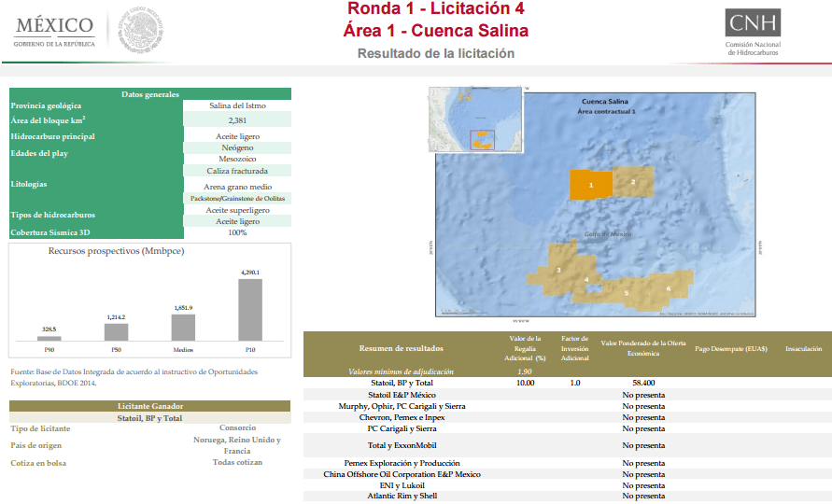Click the 'Neógeno' cell
The width and height of the screenshot is (832, 504).
pyautogui.click(x=237, y=147)
